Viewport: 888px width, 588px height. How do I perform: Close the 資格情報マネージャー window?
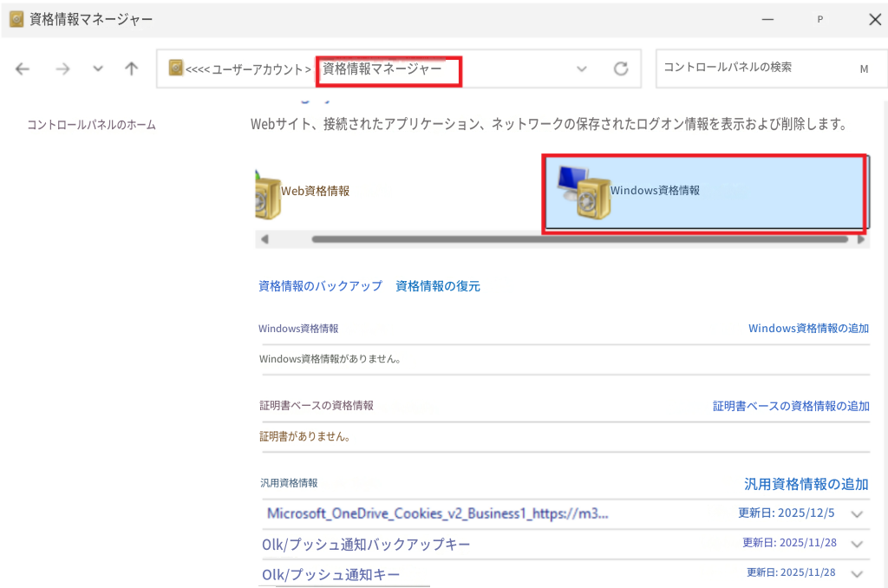(x=875, y=19)
